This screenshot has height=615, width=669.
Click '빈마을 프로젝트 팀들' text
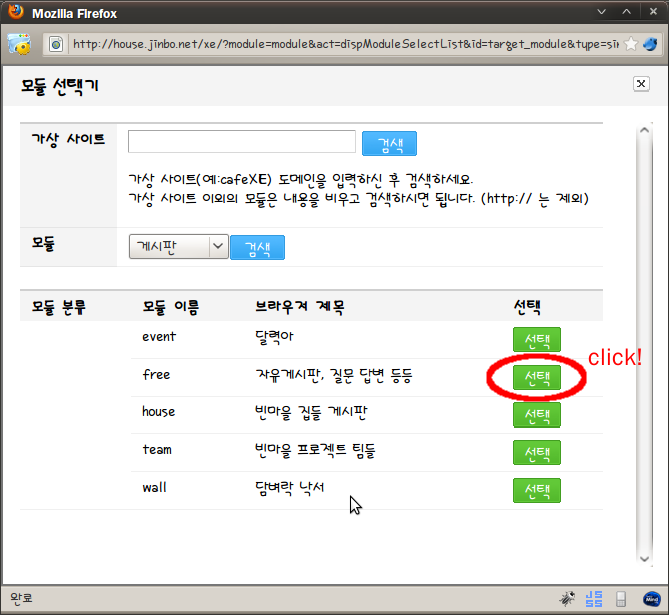pyautogui.click(x=315, y=450)
